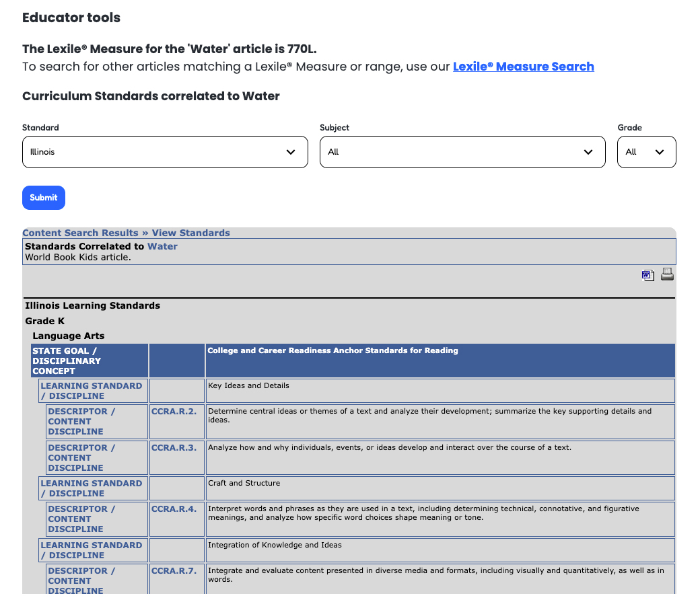Click 'Integration of Knowledge and Ideas' cell
Image resolution: width=700 pixels, height=604 pixels.
pyautogui.click(x=440, y=550)
